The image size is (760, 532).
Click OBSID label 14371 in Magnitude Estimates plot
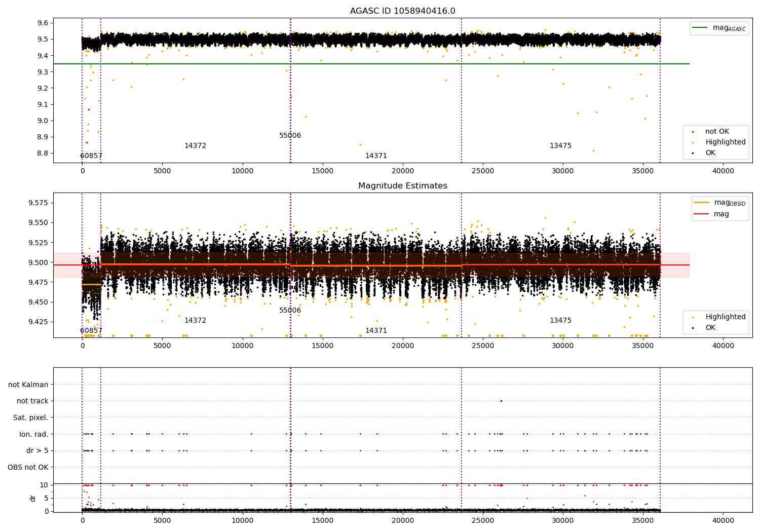click(376, 331)
